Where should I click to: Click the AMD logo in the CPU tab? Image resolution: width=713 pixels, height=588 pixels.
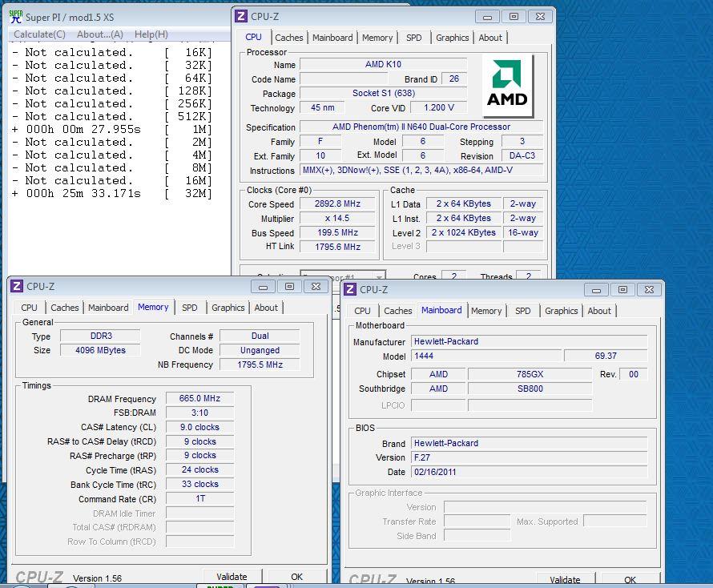[x=507, y=85]
